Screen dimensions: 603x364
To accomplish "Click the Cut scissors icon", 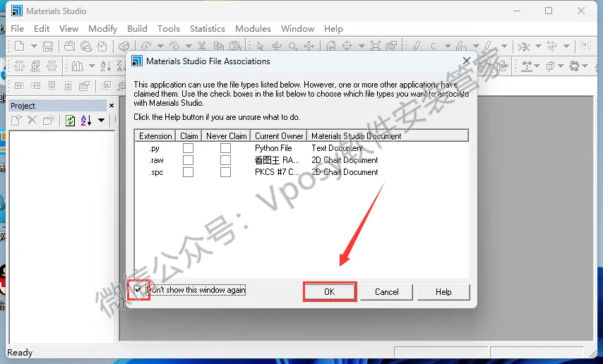I will [202, 47].
